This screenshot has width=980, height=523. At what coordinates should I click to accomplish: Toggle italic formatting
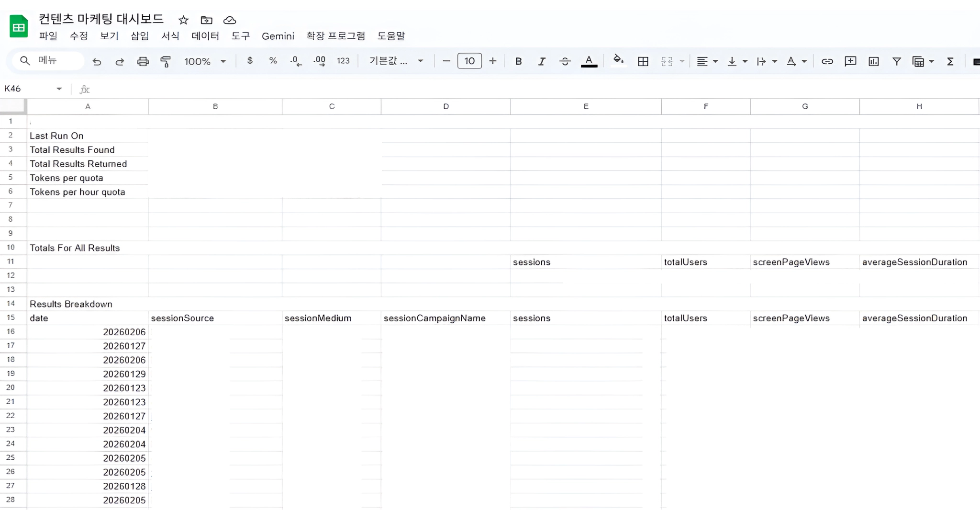coord(541,61)
